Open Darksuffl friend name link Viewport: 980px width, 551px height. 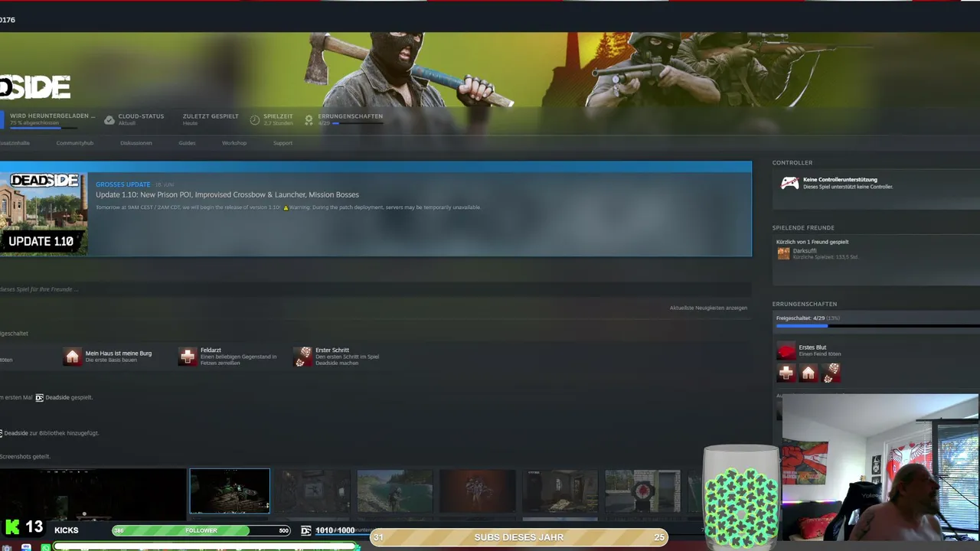coord(805,250)
